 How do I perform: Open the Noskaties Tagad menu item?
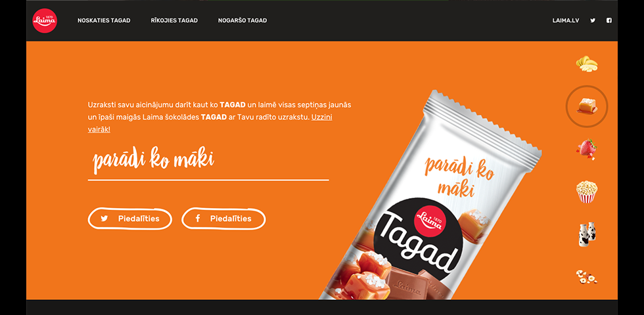tap(104, 20)
